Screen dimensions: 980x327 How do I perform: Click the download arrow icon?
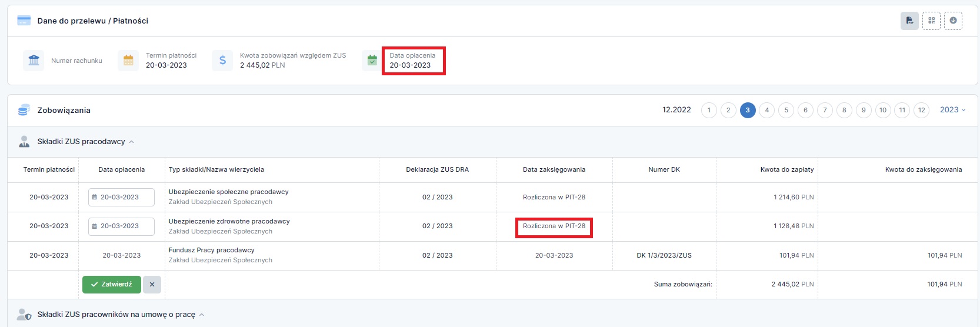(x=953, y=21)
